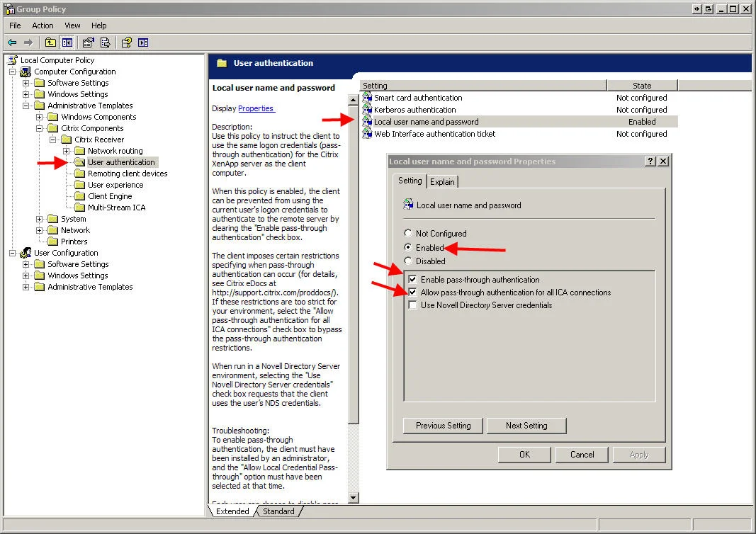The height and width of the screenshot is (534, 756).
Task: Click the Apply button
Action: (x=639, y=455)
